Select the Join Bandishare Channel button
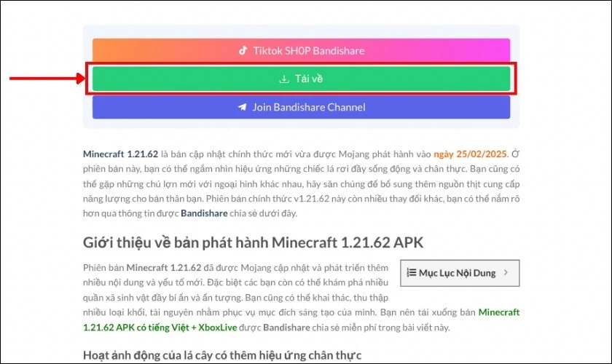Image resolution: width=612 pixels, height=364 pixels. (301, 107)
